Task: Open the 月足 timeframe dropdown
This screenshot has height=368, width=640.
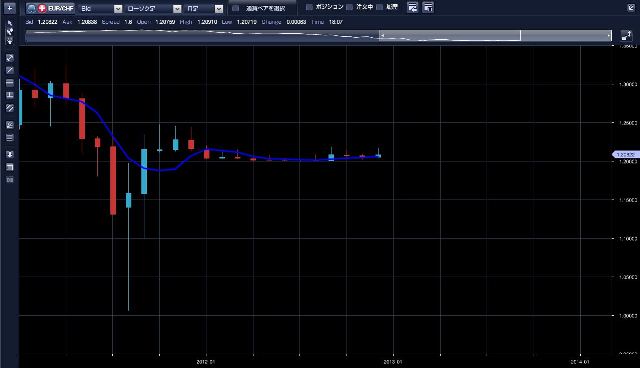Action: (203, 9)
